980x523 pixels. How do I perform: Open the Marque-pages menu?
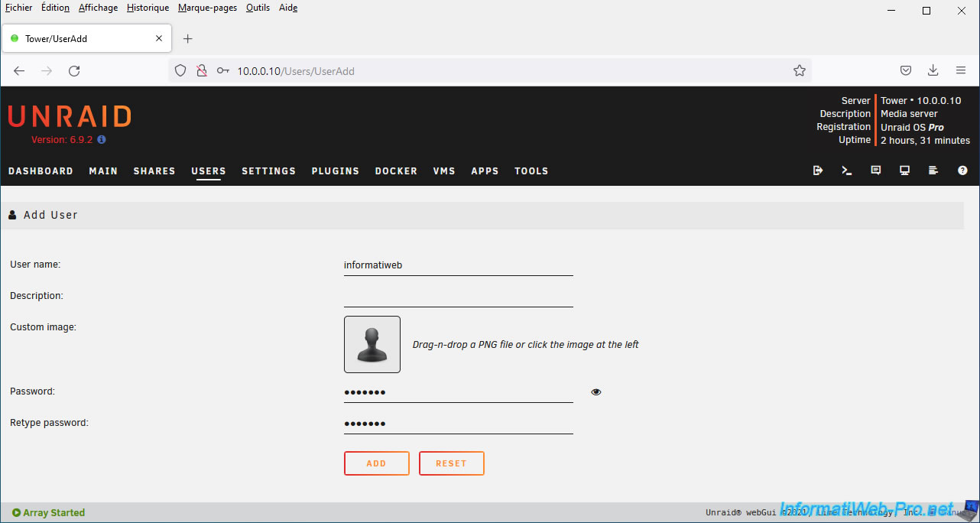click(x=207, y=8)
